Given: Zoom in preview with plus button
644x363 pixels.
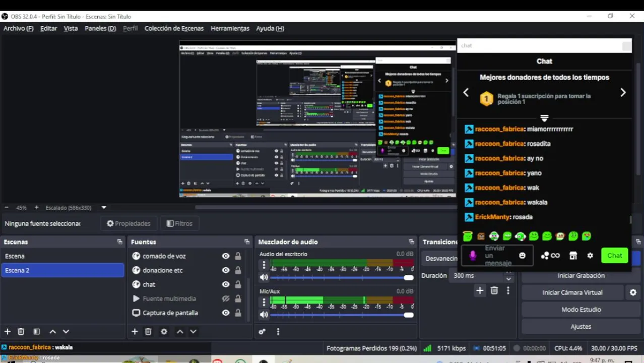Looking at the screenshot, I should 36,207.
